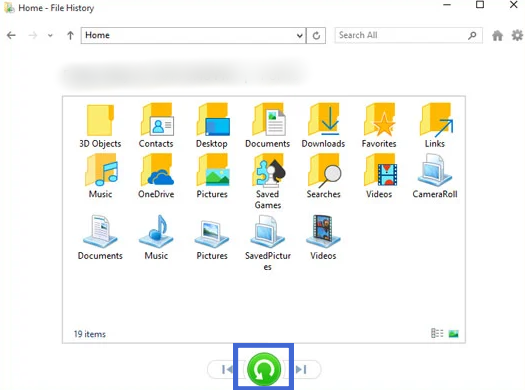The image size is (525, 390).
Task: Close the File History window
Action: pyautogui.click(x=514, y=5)
